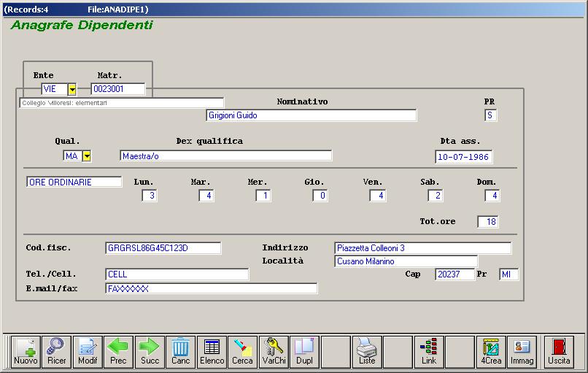Click the Tot.ore field showing 18
Viewport: 588px width, 373px height.
(x=488, y=222)
